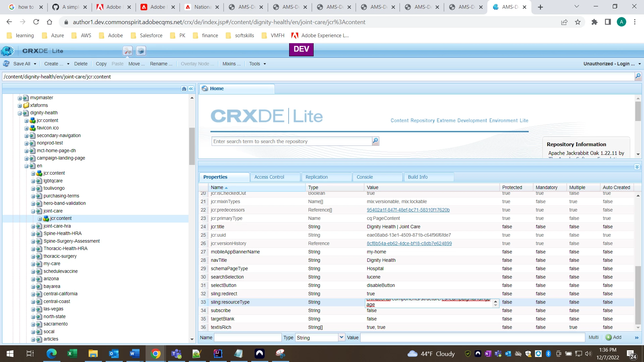The width and height of the screenshot is (644, 362).
Task: Click the Package Manager cube icon
Action: pos(141,51)
